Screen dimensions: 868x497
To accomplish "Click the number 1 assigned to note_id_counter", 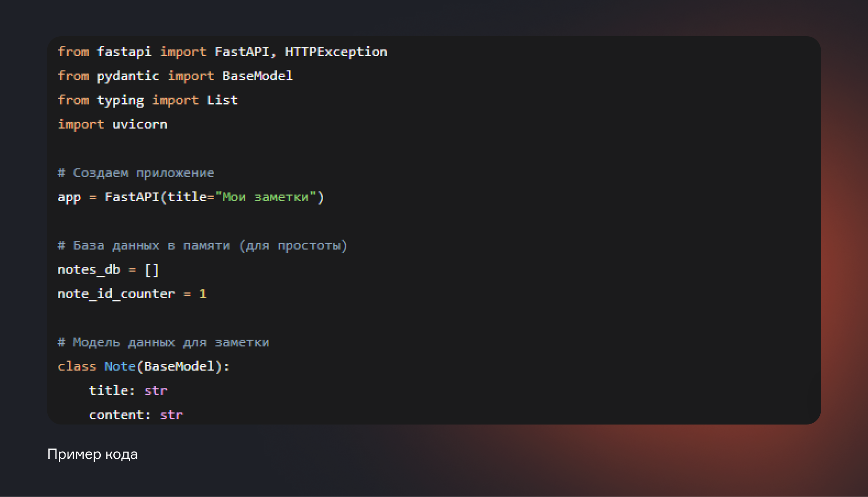I will click(203, 294).
